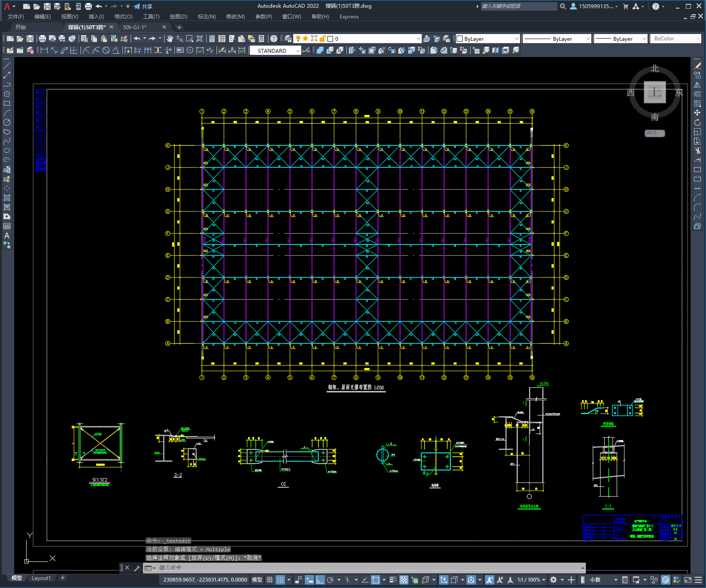Open the annotation scale 1:1 / 100% dropdown
This screenshot has width=706, height=588.
(531, 580)
